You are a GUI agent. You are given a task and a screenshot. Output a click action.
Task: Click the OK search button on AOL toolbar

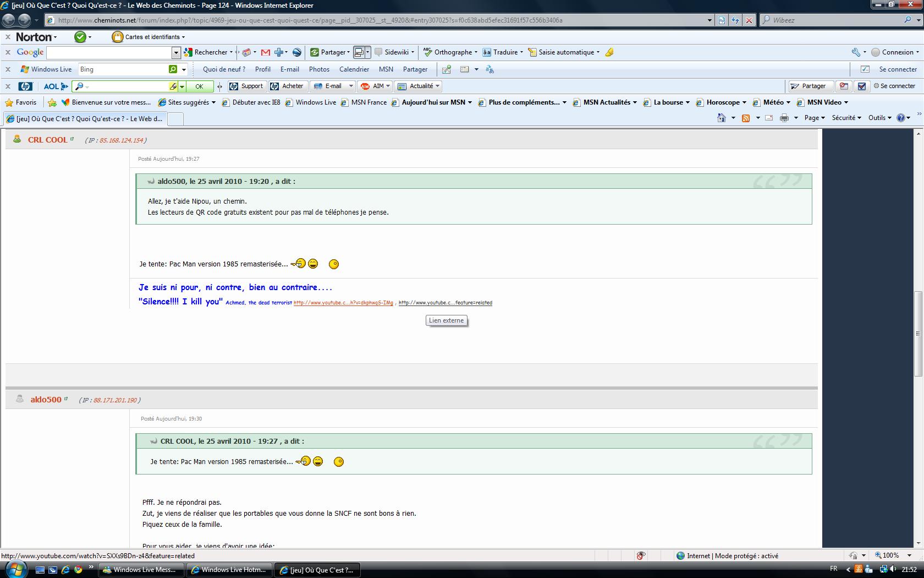point(199,86)
